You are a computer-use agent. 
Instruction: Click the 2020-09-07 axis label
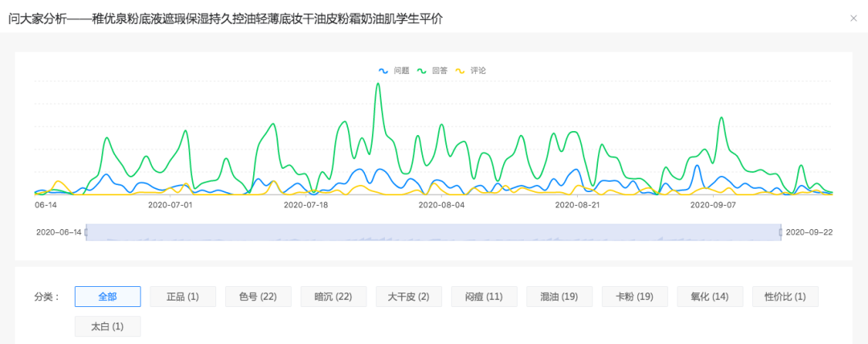click(713, 205)
